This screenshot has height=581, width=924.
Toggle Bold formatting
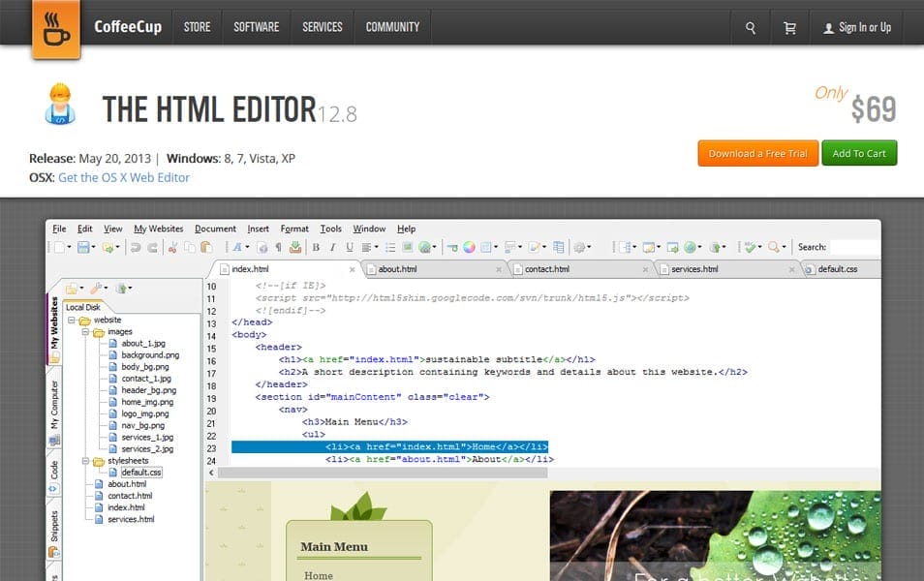[x=315, y=248]
